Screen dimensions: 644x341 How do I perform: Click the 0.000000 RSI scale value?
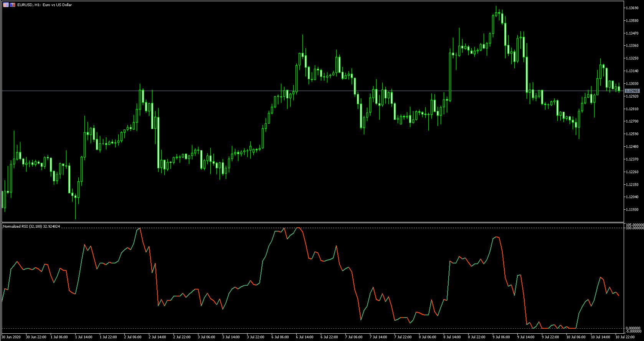tap(634, 328)
